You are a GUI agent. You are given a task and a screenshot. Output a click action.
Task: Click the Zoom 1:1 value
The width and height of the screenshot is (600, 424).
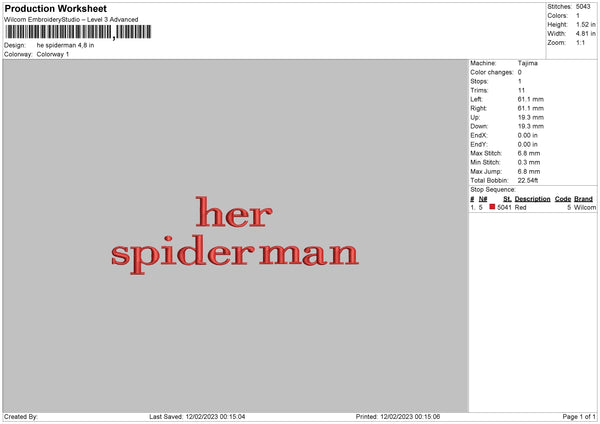(580, 42)
